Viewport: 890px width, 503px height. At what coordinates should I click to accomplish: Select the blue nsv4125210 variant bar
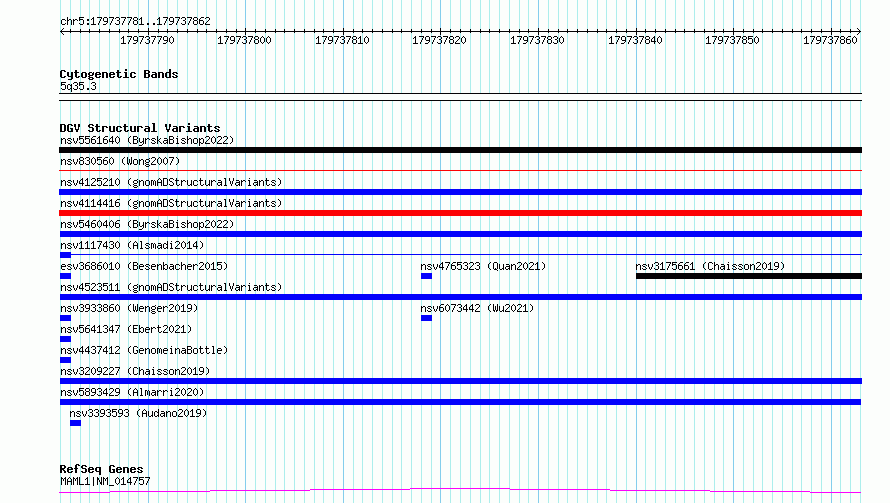coord(460,192)
